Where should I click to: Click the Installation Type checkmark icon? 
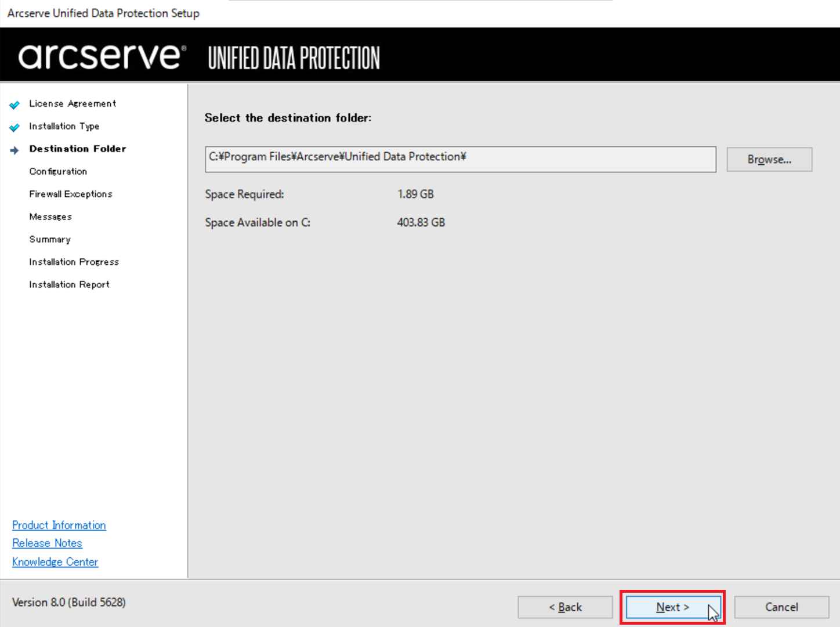click(x=15, y=127)
